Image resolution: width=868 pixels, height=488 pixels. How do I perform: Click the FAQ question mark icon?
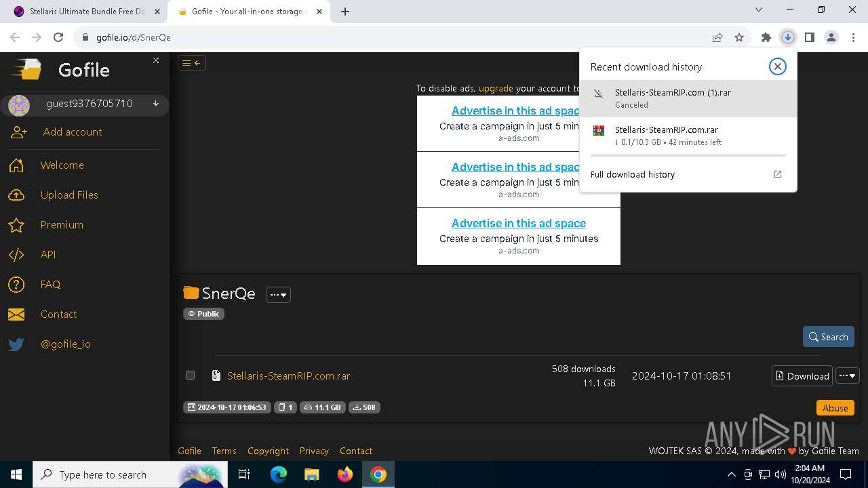(x=16, y=285)
